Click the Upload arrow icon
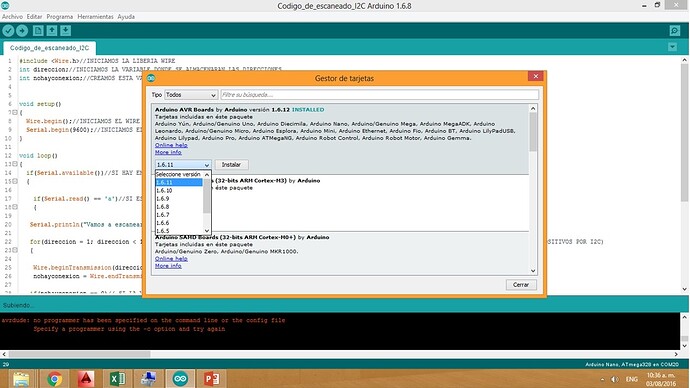The width and height of the screenshot is (690, 388). coord(22,31)
